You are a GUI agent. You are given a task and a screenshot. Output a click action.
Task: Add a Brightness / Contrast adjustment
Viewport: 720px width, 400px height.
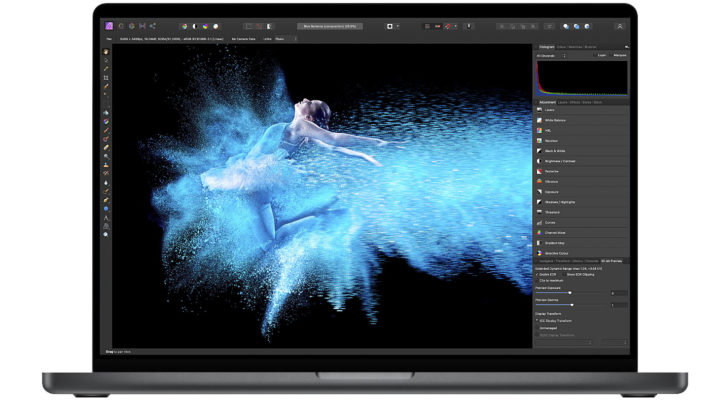582,161
